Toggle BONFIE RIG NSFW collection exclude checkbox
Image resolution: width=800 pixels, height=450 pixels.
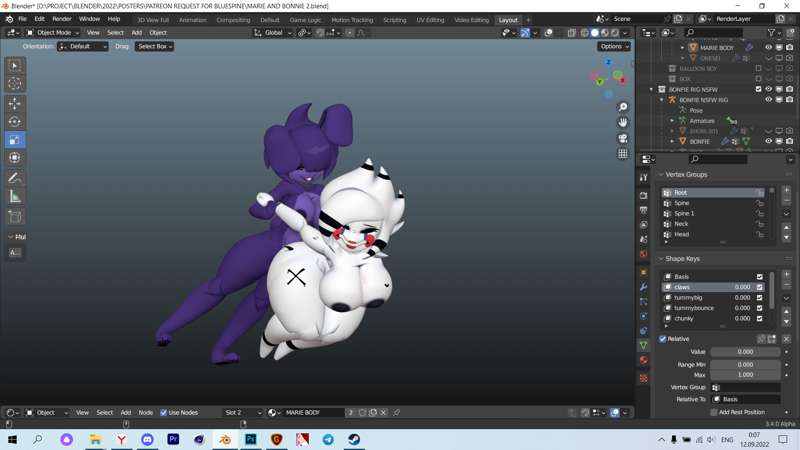pyautogui.click(x=758, y=89)
